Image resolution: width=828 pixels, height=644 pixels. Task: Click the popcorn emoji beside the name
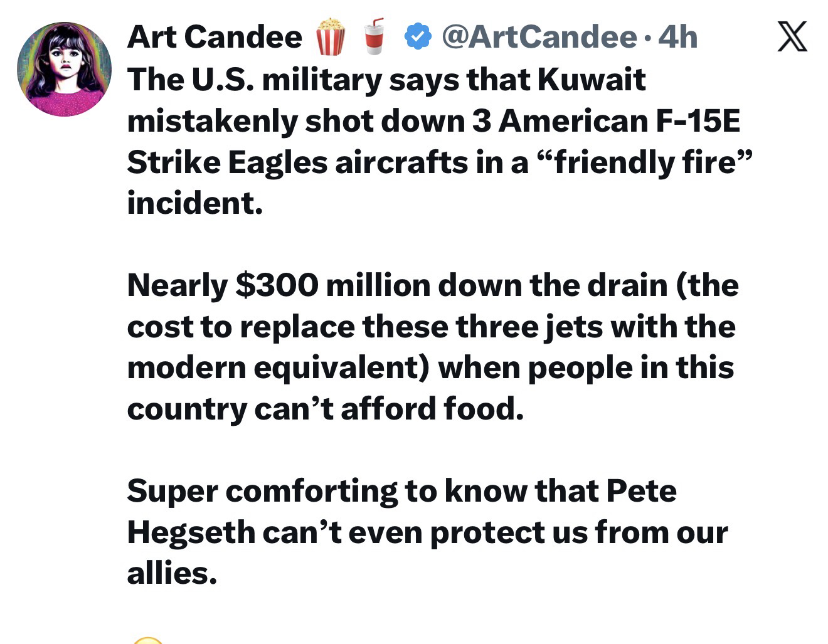point(330,36)
